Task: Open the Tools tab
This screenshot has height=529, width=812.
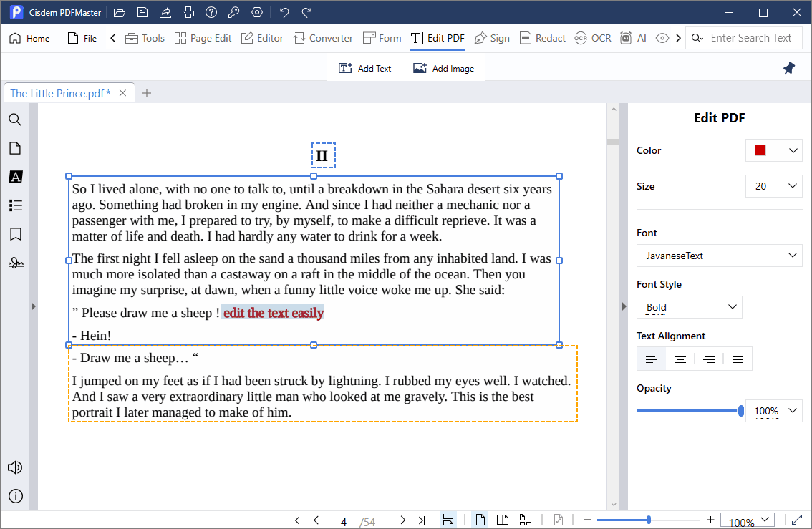Action: tap(145, 39)
